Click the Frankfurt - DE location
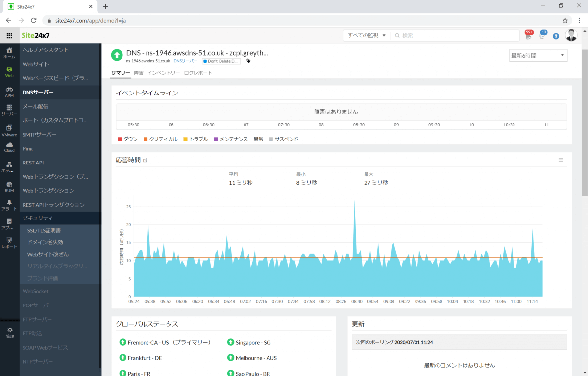 click(145, 358)
